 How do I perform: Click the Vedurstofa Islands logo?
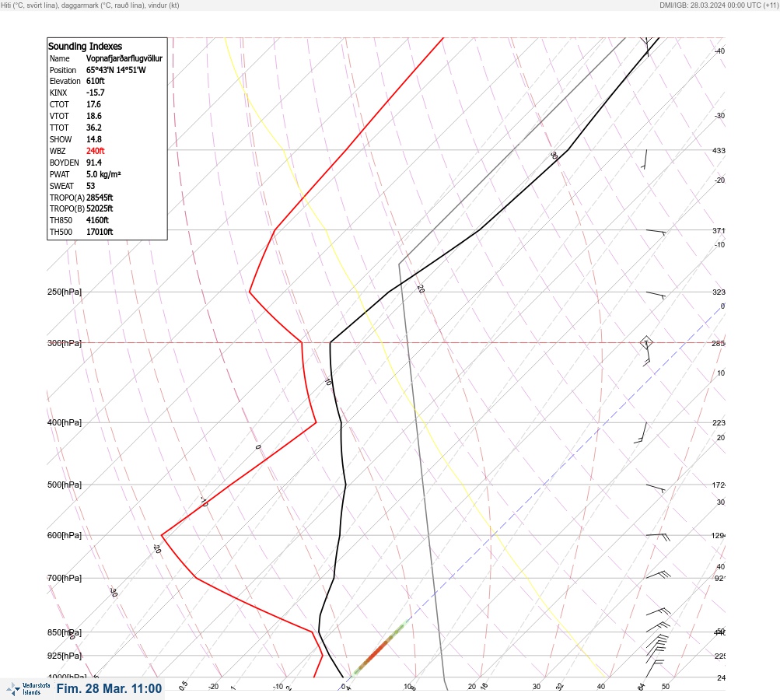pyautogui.click(x=28, y=689)
